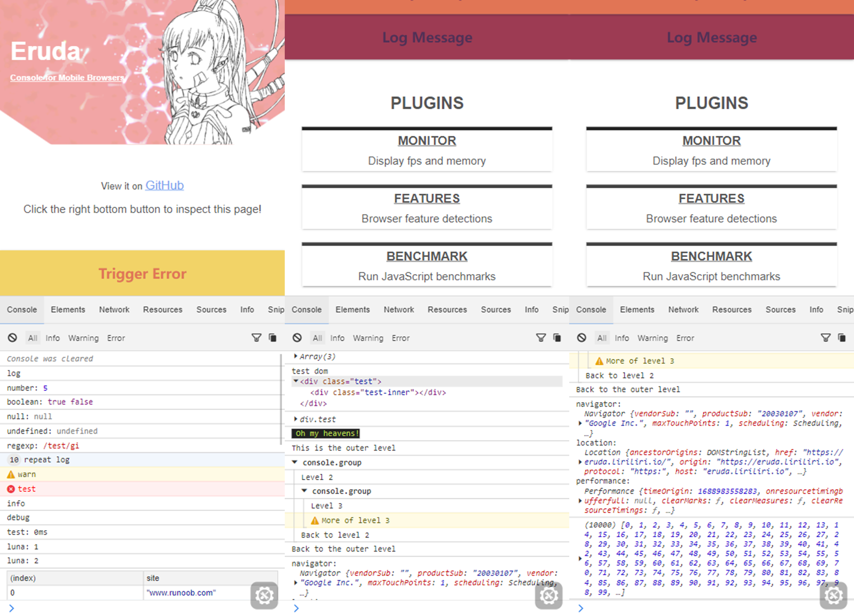The height and width of the screenshot is (616, 854).
Task: Filter left console by Info level
Action: click(53, 338)
